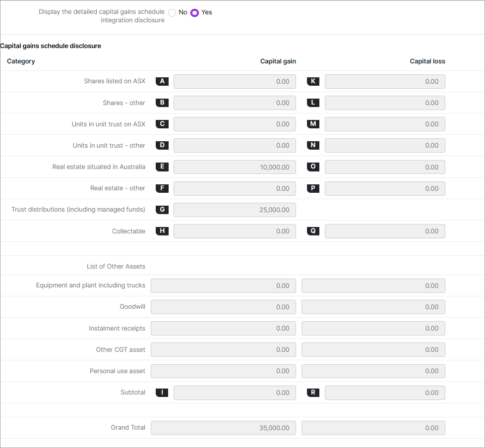The width and height of the screenshot is (485, 448).
Task: Click the Capital gain column header
Action: pos(278,61)
